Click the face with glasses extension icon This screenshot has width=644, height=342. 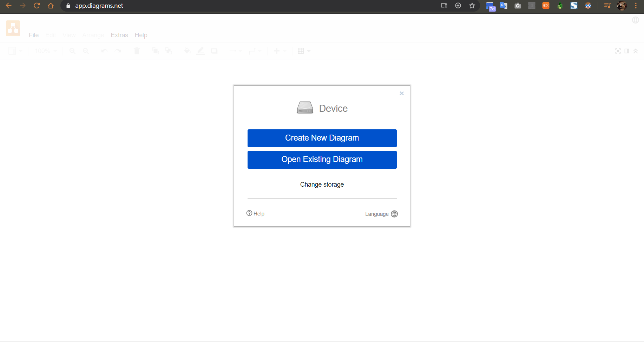(588, 6)
